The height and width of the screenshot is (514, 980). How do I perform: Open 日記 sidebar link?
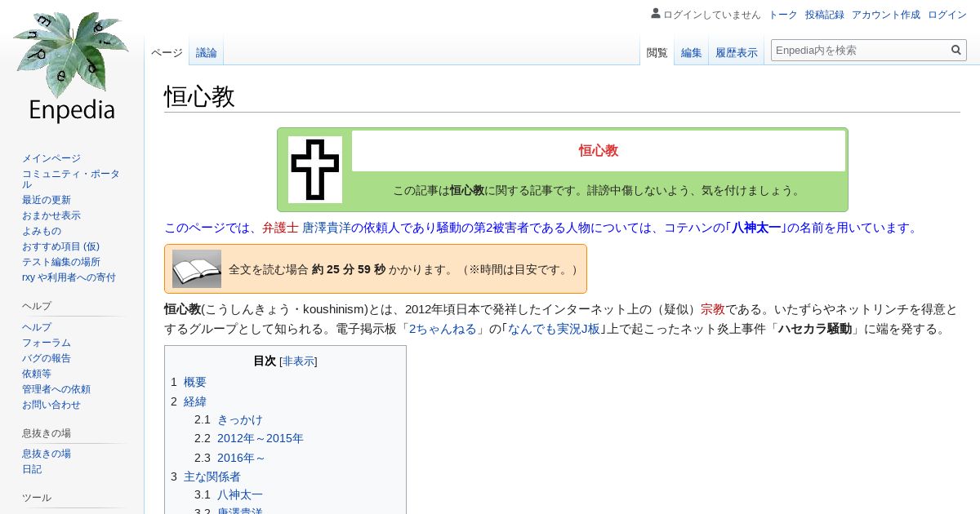32,469
